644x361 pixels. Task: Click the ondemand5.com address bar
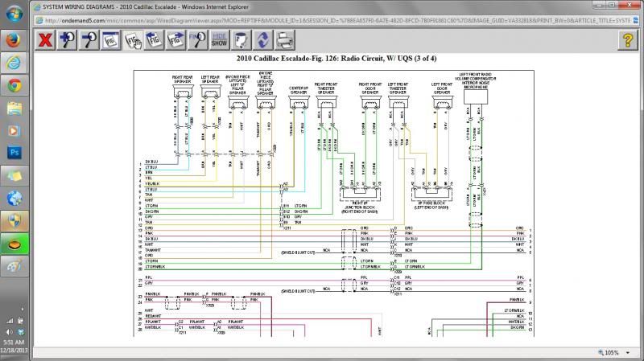[335, 20]
